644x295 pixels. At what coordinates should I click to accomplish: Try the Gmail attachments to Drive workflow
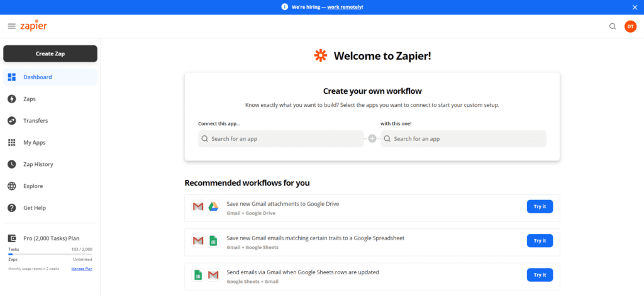(x=540, y=206)
